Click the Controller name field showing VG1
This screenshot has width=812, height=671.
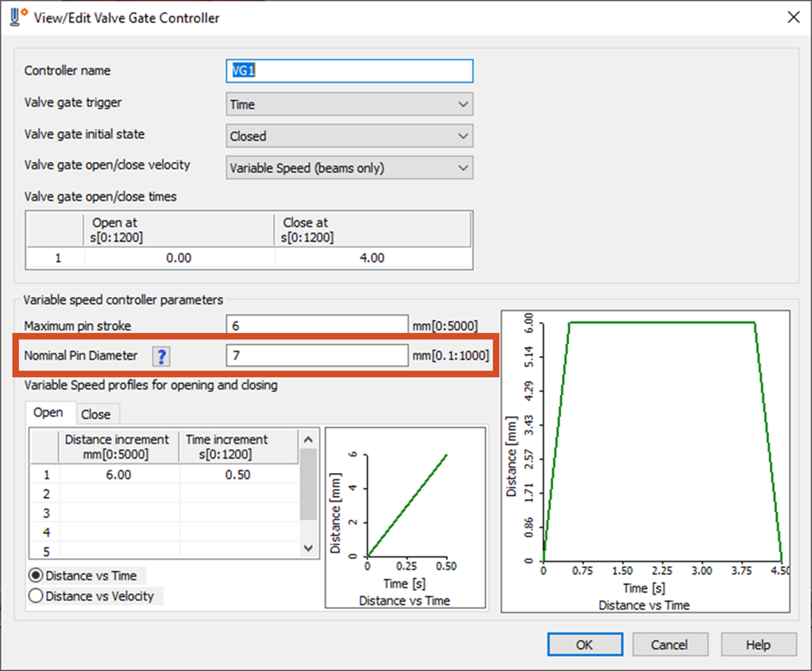350,71
